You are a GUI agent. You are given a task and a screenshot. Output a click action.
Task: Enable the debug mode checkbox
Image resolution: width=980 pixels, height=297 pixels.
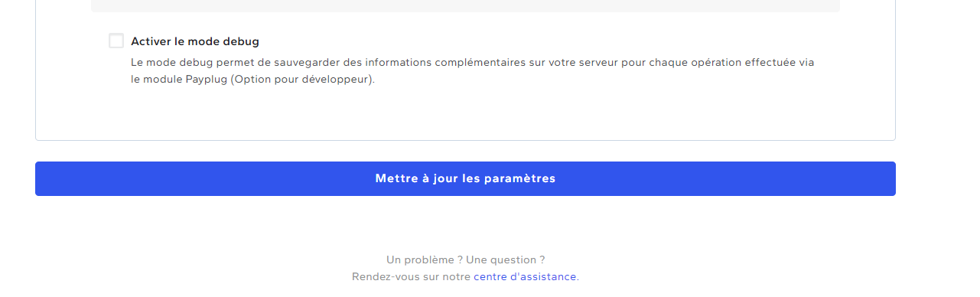point(116,41)
